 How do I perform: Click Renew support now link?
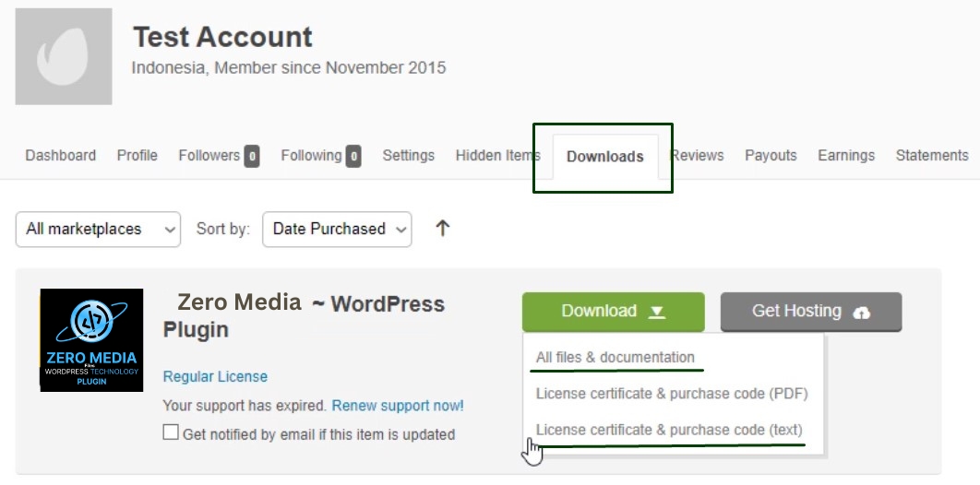(x=398, y=406)
